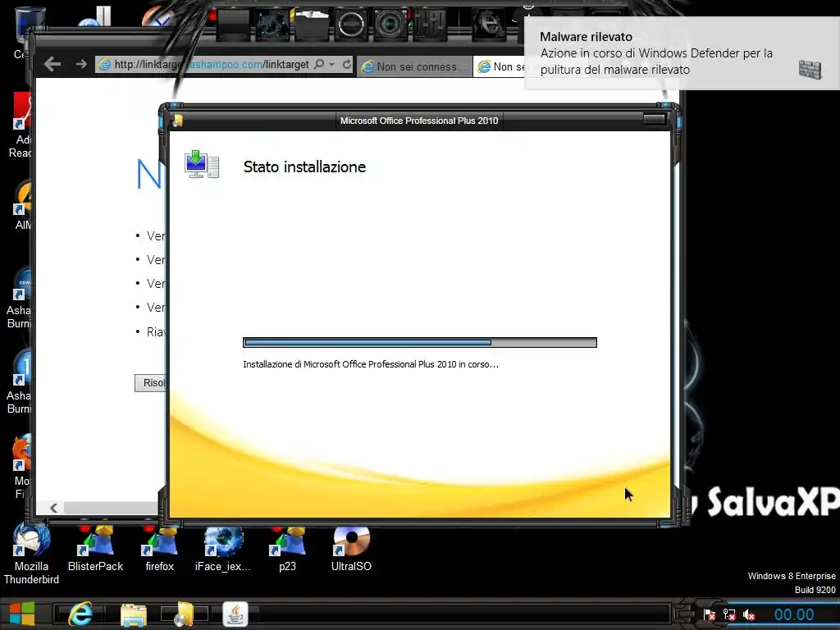The image size is (840, 630).
Task: Open the Mozilla Firefox left-edge shortcut
Action: [21, 466]
